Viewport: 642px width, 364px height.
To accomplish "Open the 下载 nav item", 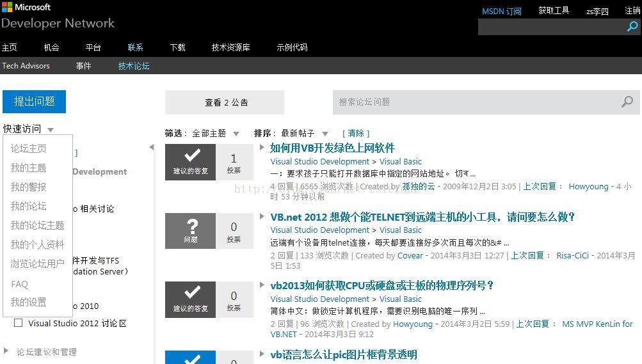I will 178,47.
